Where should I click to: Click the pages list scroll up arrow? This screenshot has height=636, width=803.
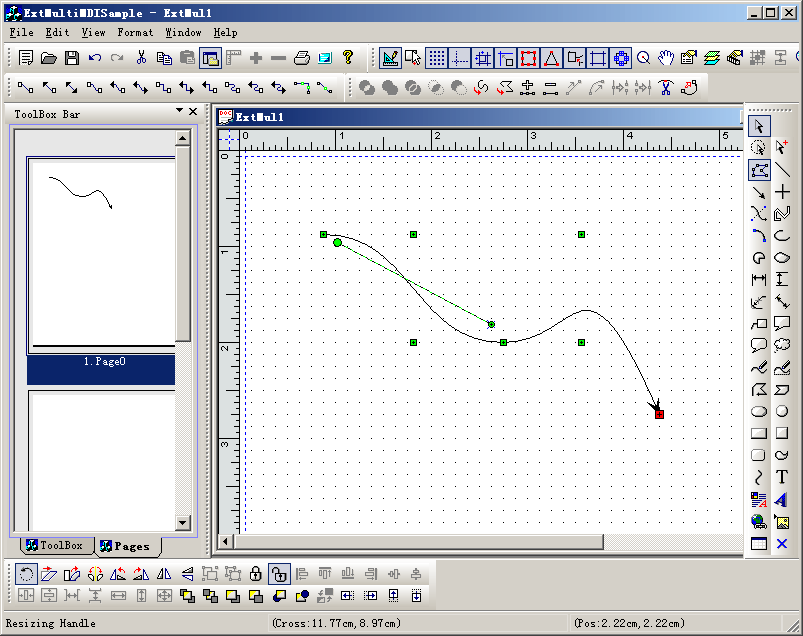click(x=183, y=138)
